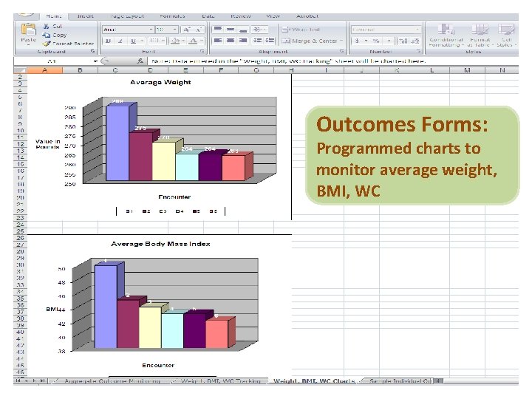Image resolution: width=532 pixels, height=399 pixels.
Task: Open the Fill Color dropdown arrow
Action: tap(183, 41)
